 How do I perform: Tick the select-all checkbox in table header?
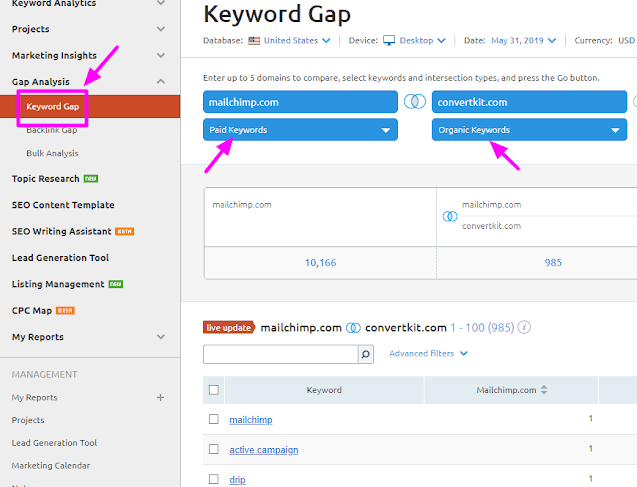point(213,390)
